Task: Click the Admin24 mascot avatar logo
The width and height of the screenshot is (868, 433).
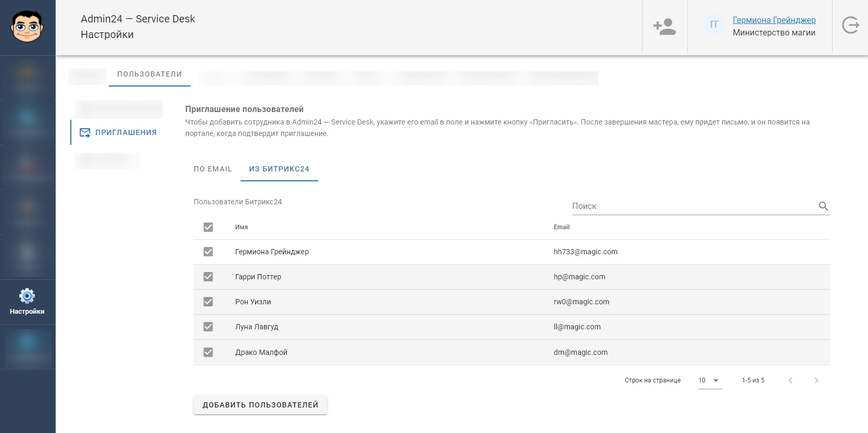Action: click(x=27, y=27)
